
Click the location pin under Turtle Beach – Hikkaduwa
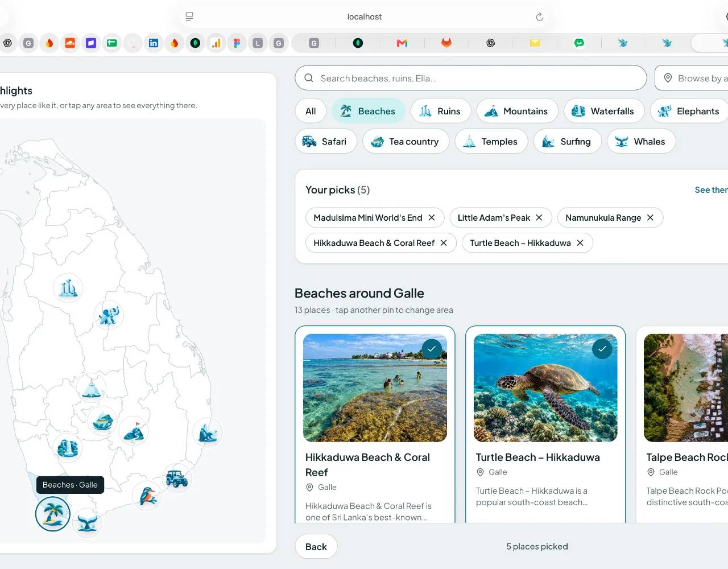pos(480,472)
